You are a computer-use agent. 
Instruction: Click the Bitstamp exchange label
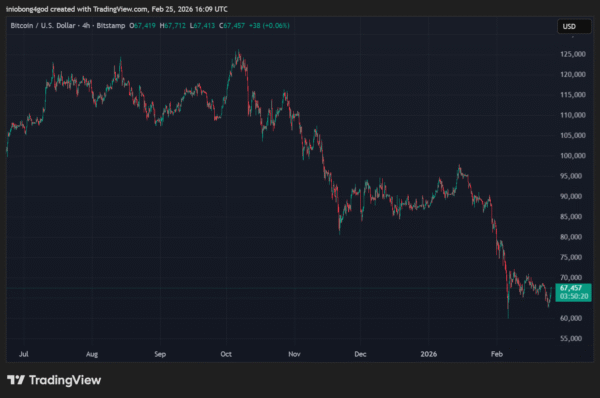click(x=111, y=26)
